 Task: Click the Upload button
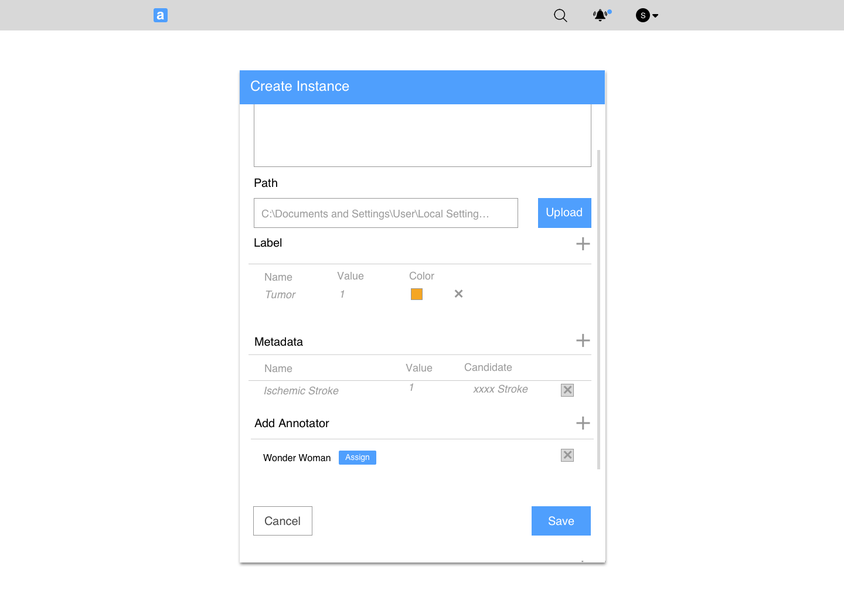click(x=564, y=213)
